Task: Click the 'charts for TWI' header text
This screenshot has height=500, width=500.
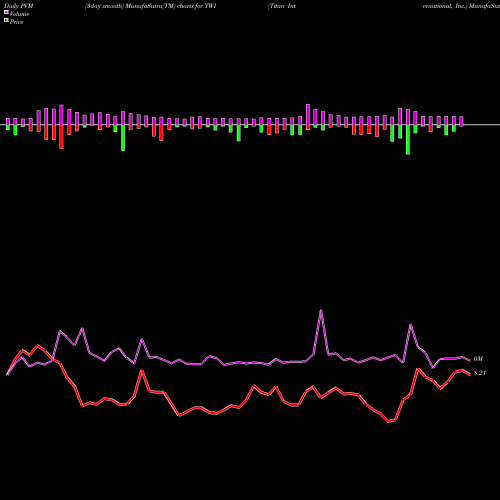Action: click(197, 6)
